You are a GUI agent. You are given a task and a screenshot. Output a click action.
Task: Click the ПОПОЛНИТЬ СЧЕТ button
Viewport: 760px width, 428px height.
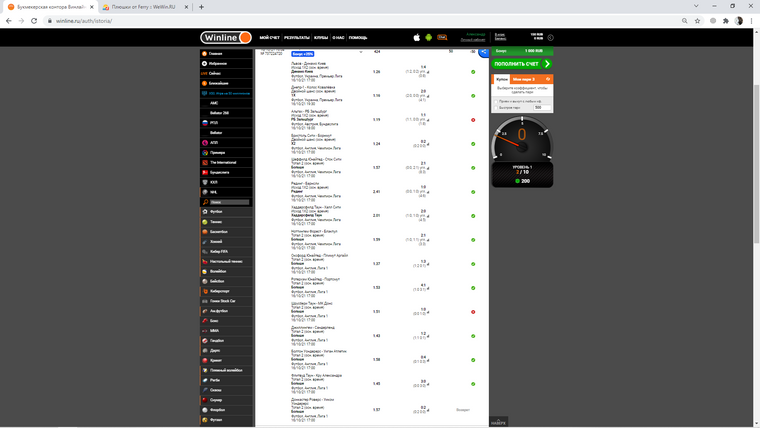pyautogui.click(x=522, y=64)
